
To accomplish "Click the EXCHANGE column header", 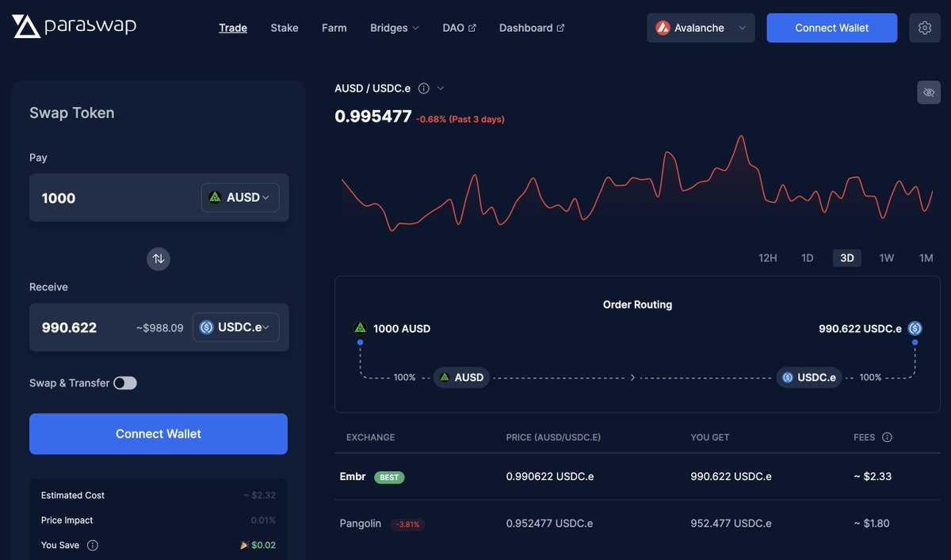I will [x=370, y=437].
